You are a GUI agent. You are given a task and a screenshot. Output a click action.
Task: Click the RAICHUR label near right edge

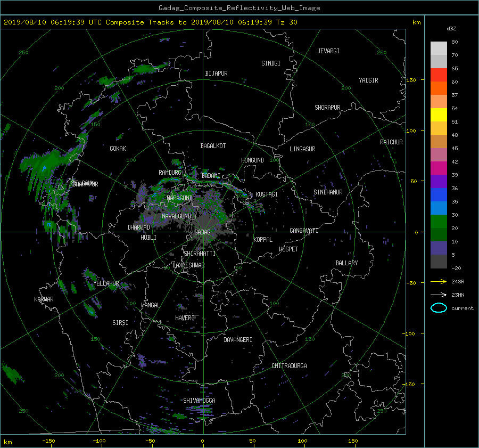(391, 142)
